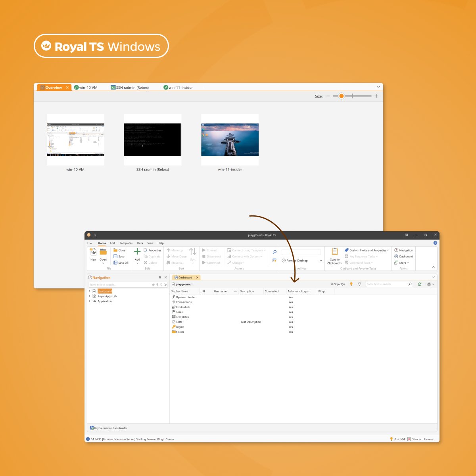Click the Copy to Clipboard icon
476x476 pixels.
pyautogui.click(x=335, y=251)
